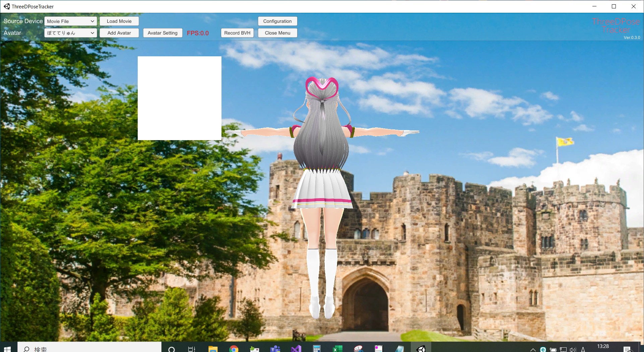This screenshot has height=352, width=644.
Task: Click the white video preview panel
Action: point(179,98)
